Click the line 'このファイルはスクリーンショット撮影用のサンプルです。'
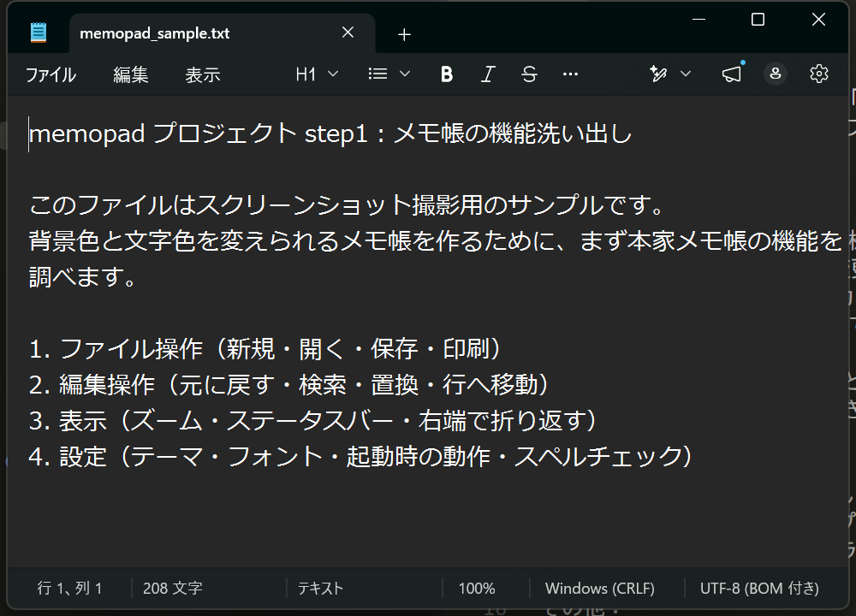 point(348,205)
